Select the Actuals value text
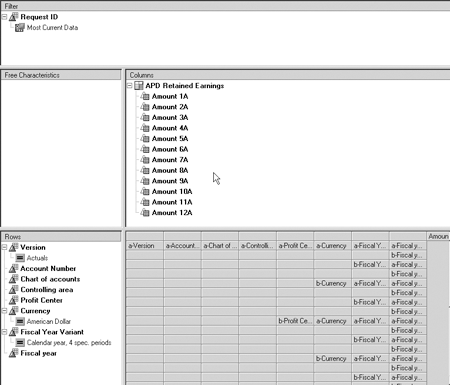 tap(37, 258)
